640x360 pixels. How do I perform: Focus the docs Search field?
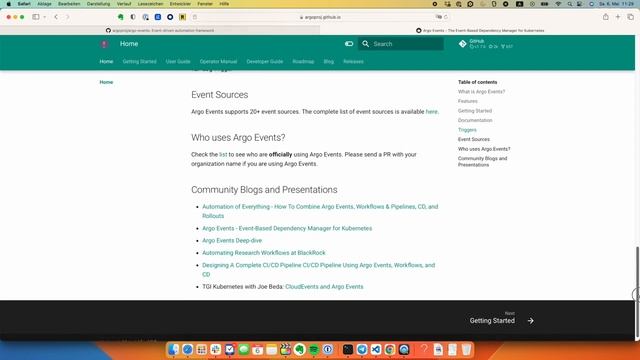pyautogui.click(x=401, y=44)
